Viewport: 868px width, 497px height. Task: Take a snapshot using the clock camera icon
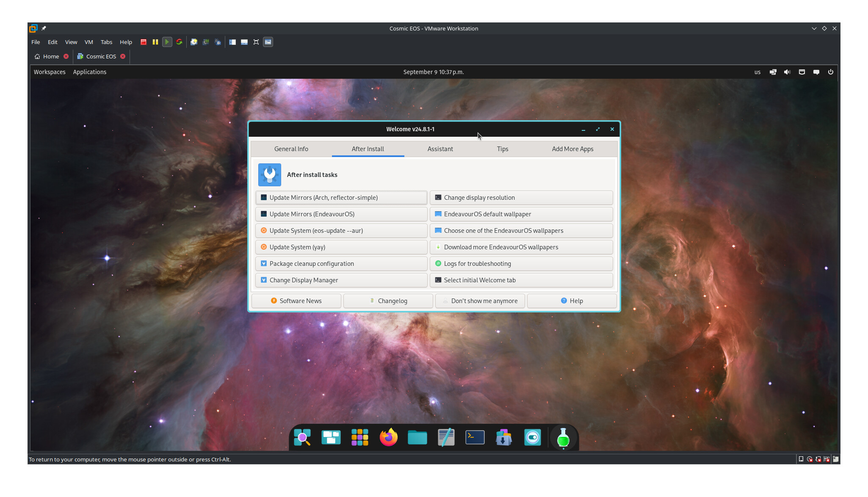(x=194, y=42)
